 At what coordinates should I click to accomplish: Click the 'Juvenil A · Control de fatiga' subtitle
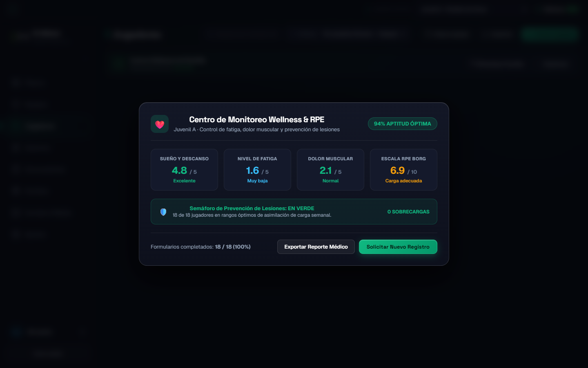(256, 130)
